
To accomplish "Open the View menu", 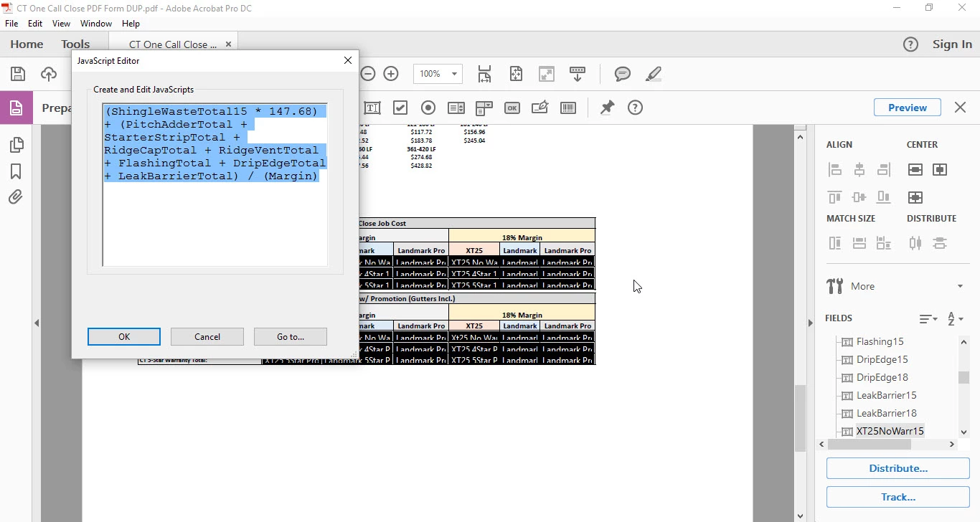I will click(61, 24).
